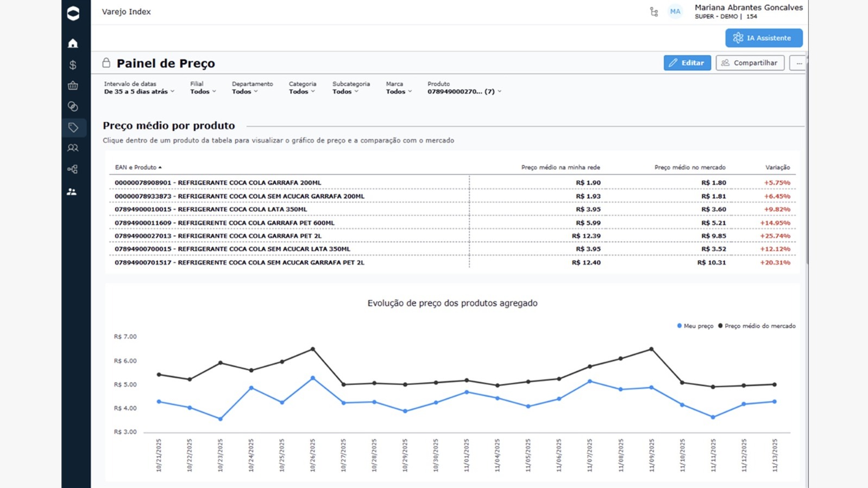Click the customers group sidebar icon
This screenshot has height=488, width=868.
(73, 148)
